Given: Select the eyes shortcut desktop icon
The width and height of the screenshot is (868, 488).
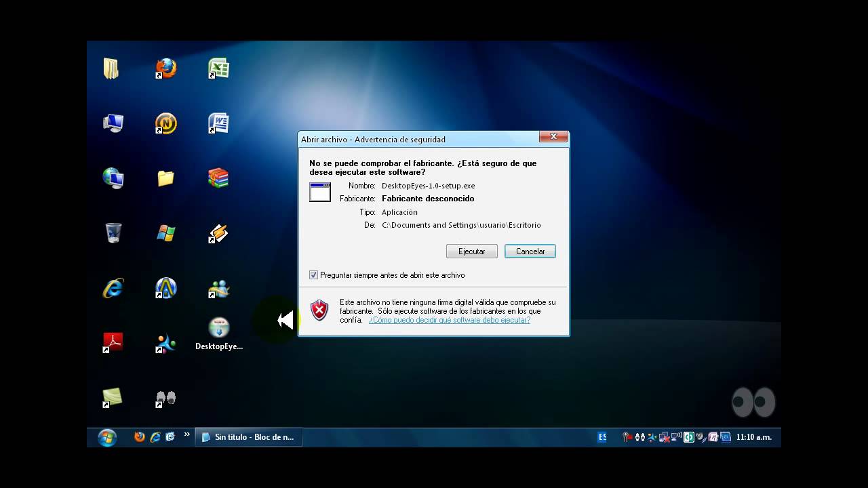Looking at the screenshot, I should click(165, 399).
